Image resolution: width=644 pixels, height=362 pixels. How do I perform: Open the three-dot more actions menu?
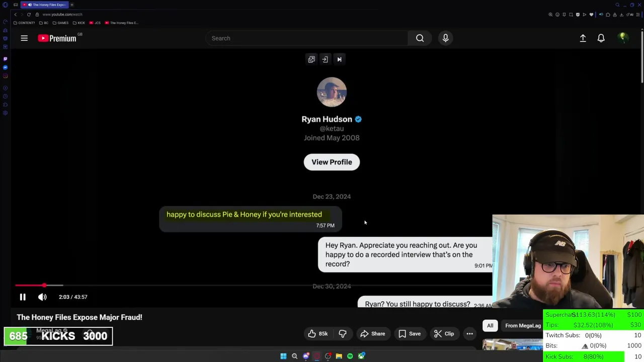click(469, 334)
